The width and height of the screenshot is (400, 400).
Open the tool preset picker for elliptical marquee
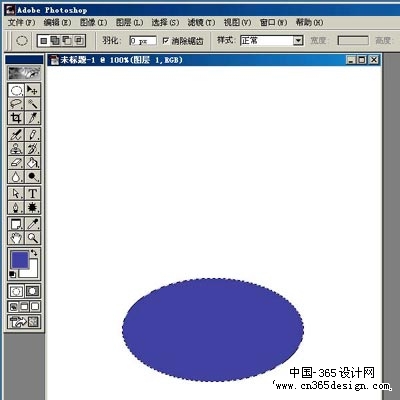[x=22, y=41]
